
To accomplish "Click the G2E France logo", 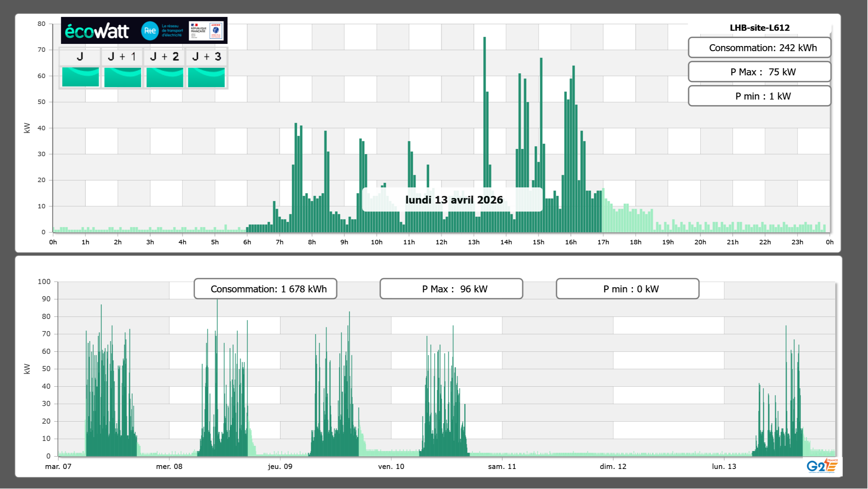I will pos(822,466).
